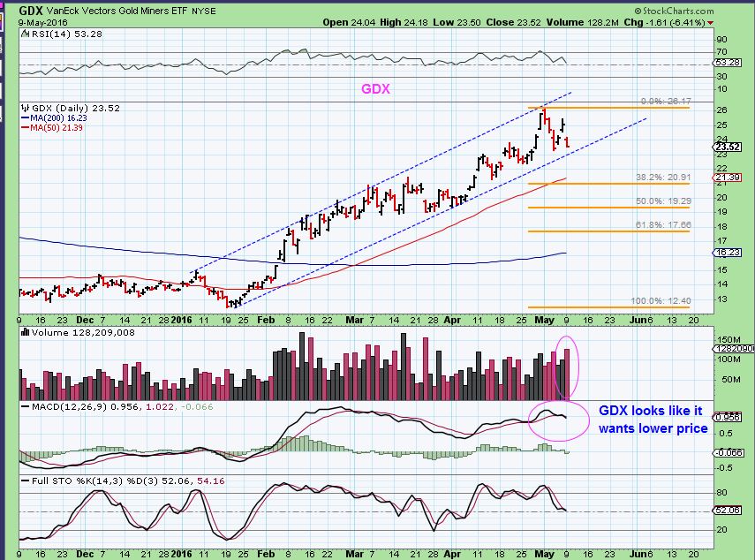Viewport: 755px width, 560px height.
Task: Click the 9-May-2016 date label
Action: 43,23
